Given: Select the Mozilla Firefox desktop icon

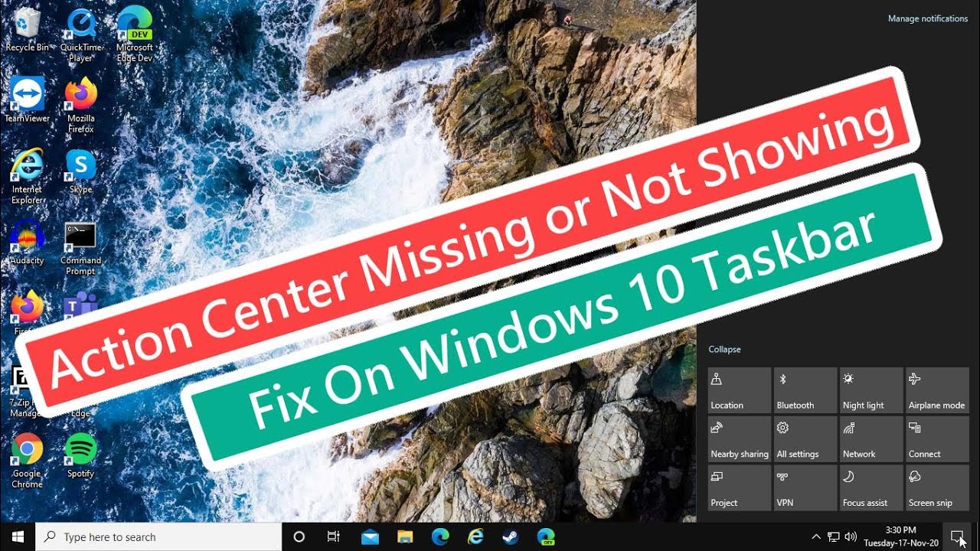Looking at the screenshot, I should (x=80, y=105).
